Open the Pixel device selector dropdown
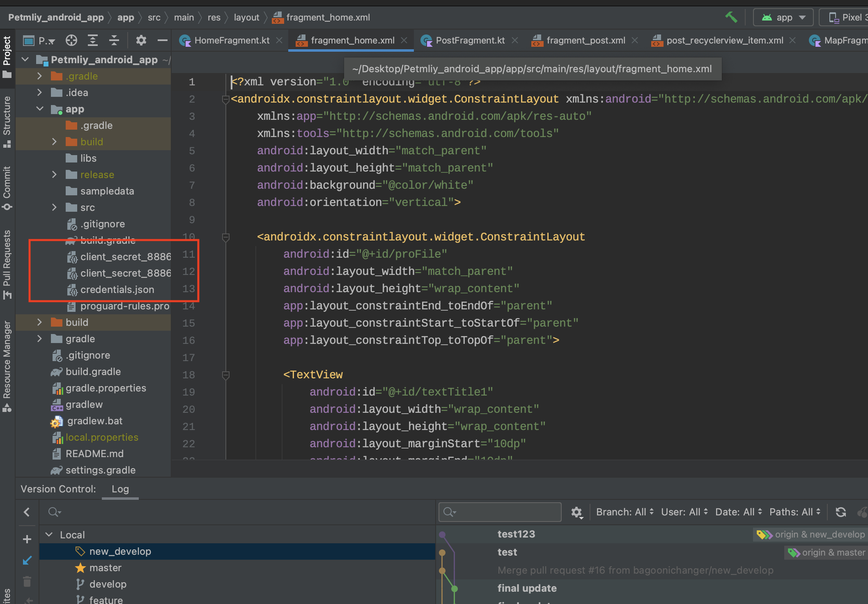 click(x=844, y=17)
